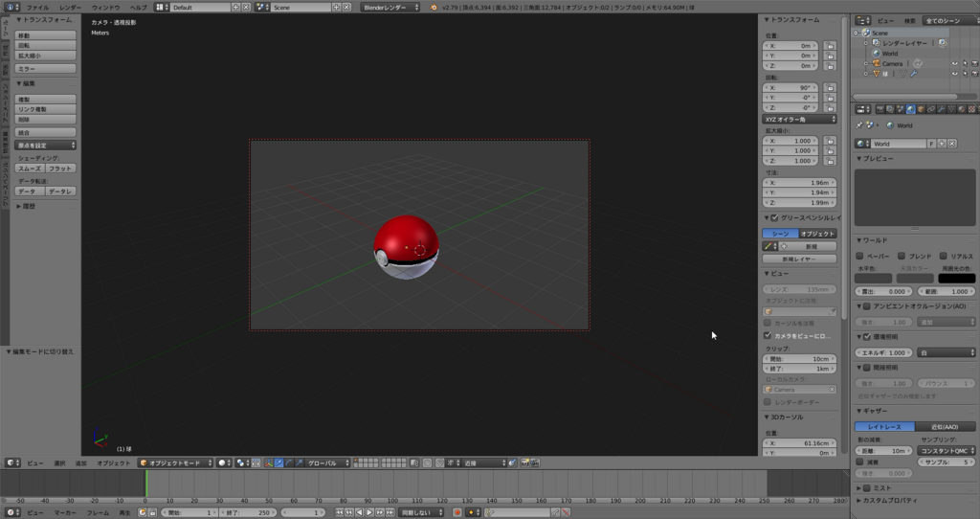Click the ミラー button

(45, 69)
